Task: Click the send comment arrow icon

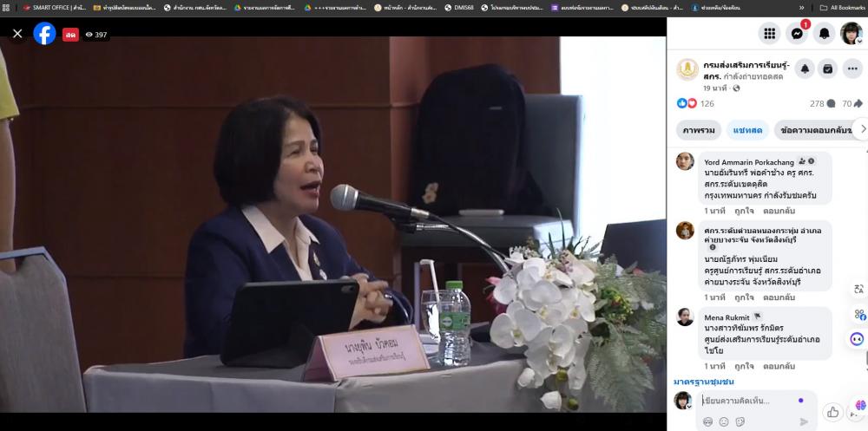Action: pyautogui.click(x=803, y=421)
